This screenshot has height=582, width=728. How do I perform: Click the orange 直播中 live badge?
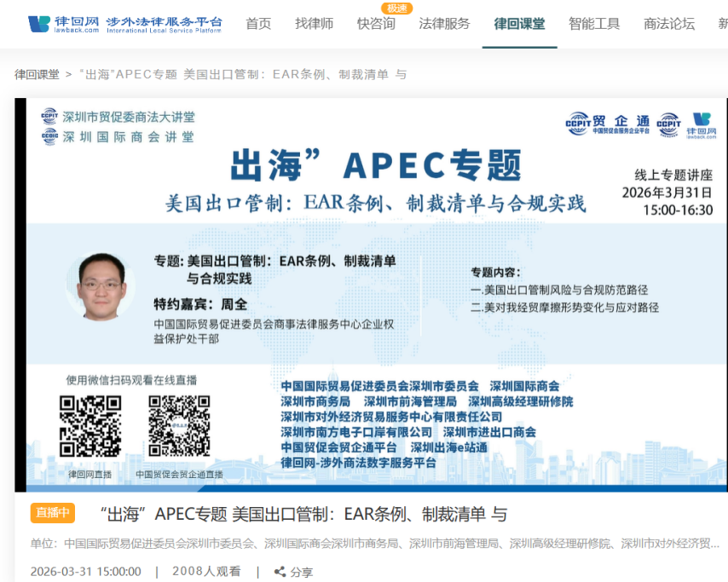coord(53,513)
